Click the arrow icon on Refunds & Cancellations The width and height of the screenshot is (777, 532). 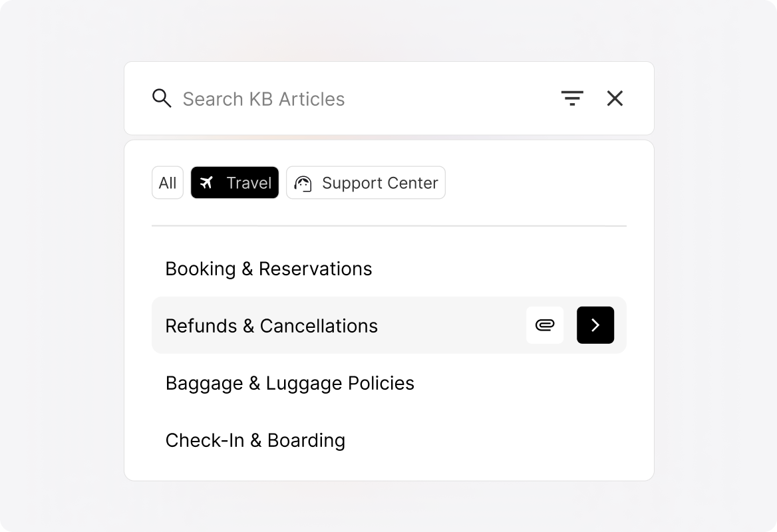pos(595,325)
